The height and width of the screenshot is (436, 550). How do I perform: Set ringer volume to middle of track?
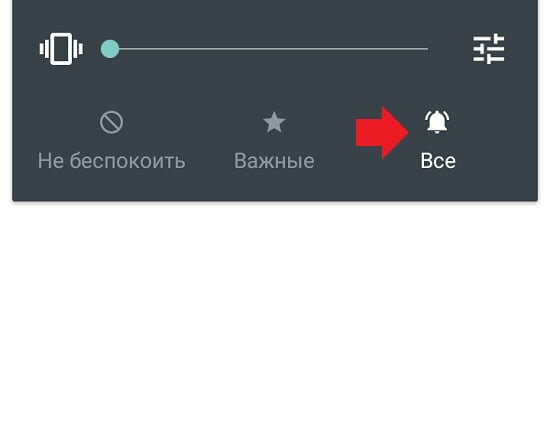[x=269, y=49]
